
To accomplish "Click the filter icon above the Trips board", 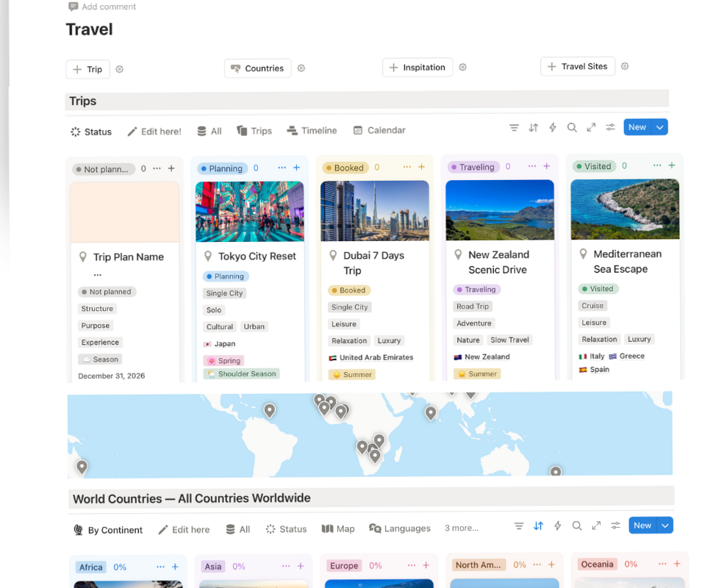I will point(514,127).
